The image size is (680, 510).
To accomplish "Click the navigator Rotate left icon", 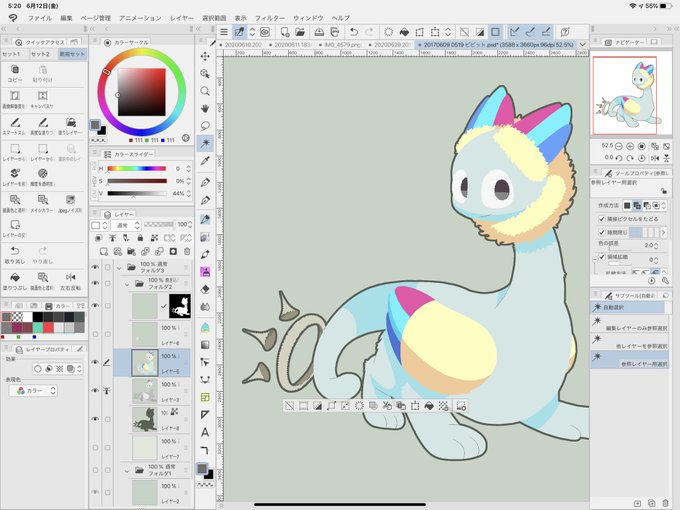I will click(619, 158).
